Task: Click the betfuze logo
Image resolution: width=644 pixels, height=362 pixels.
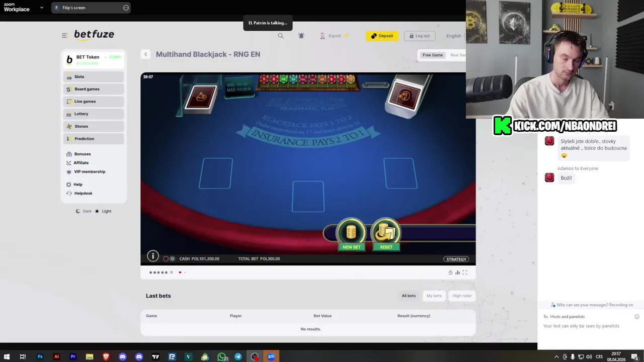Action: [94, 34]
